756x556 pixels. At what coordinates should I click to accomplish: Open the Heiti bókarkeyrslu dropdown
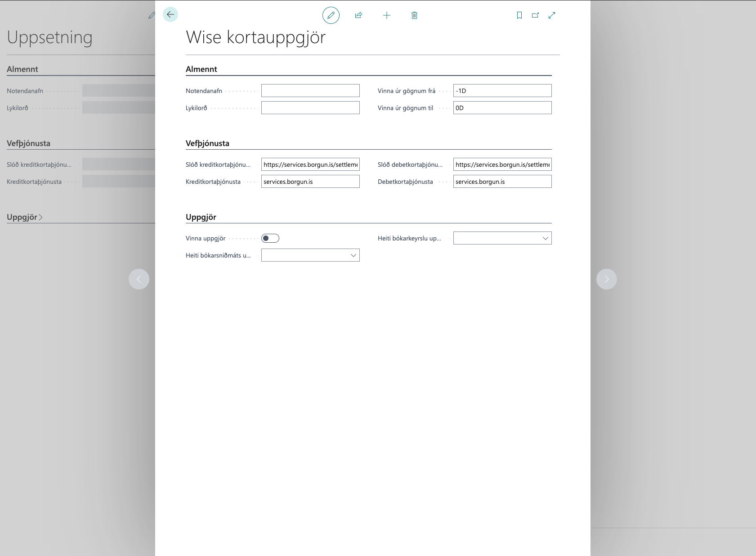[502, 238]
